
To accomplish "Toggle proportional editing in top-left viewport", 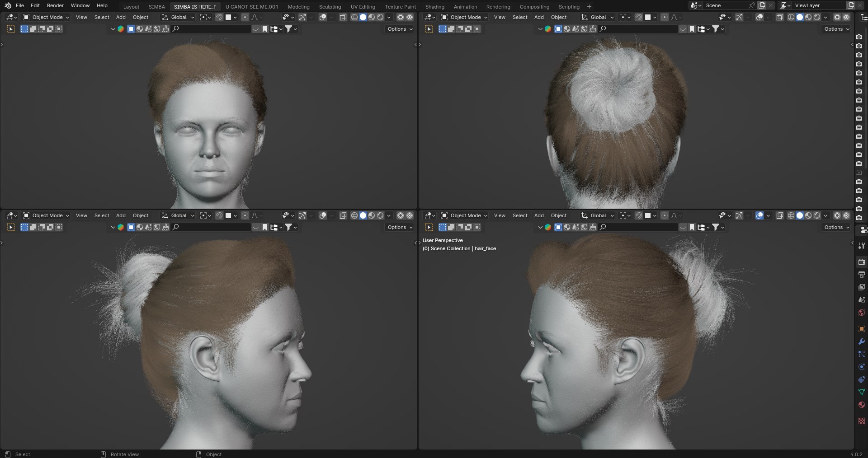I will click(x=245, y=17).
